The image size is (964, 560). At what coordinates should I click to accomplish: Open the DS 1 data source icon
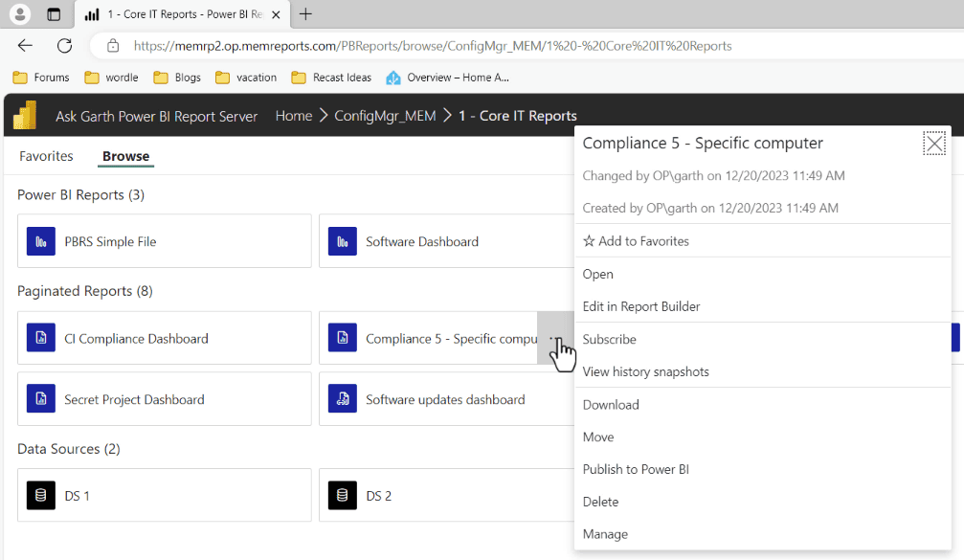click(41, 496)
